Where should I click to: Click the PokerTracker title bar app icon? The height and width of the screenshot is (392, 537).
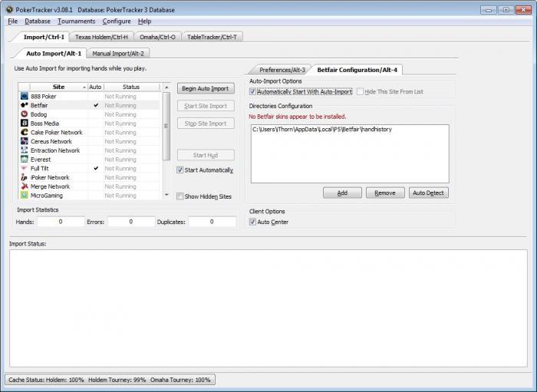(9, 9)
